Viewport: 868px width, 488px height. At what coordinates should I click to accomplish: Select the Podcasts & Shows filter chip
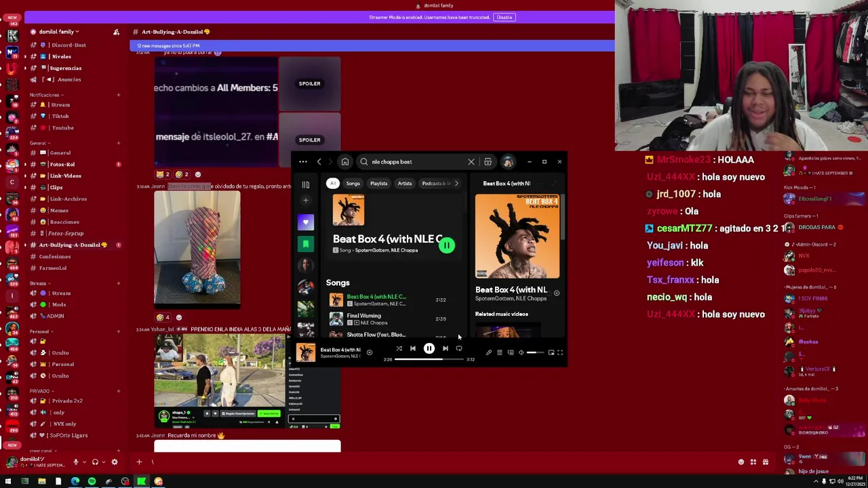435,184
